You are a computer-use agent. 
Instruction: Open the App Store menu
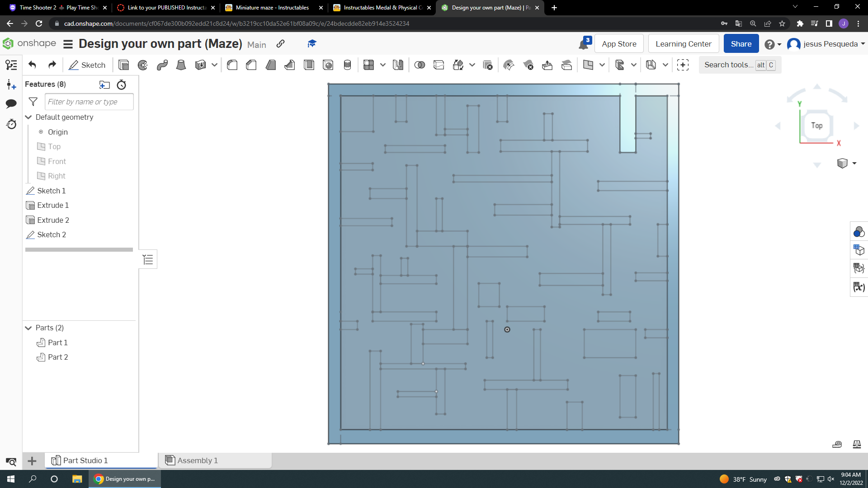click(x=620, y=43)
